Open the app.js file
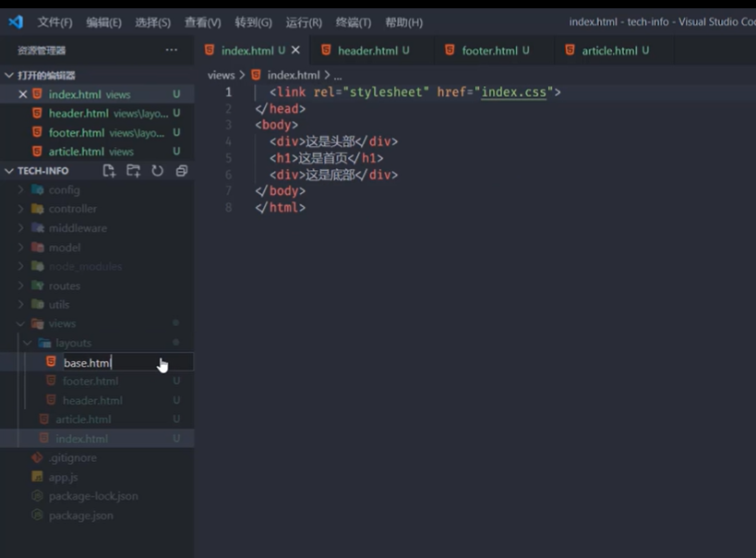The height and width of the screenshot is (558, 756). (97, 477)
